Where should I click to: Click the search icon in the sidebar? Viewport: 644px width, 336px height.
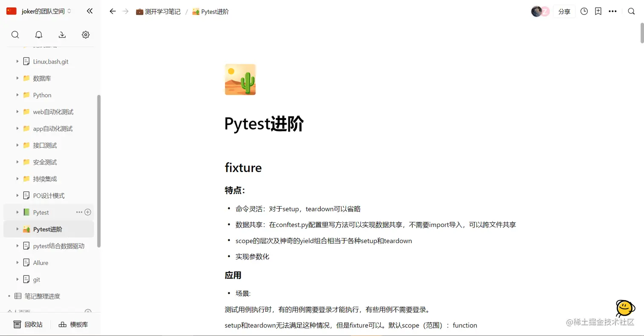point(15,34)
